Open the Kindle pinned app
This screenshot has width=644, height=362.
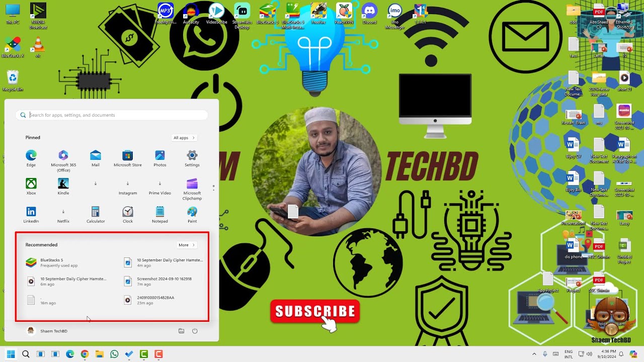(x=63, y=187)
